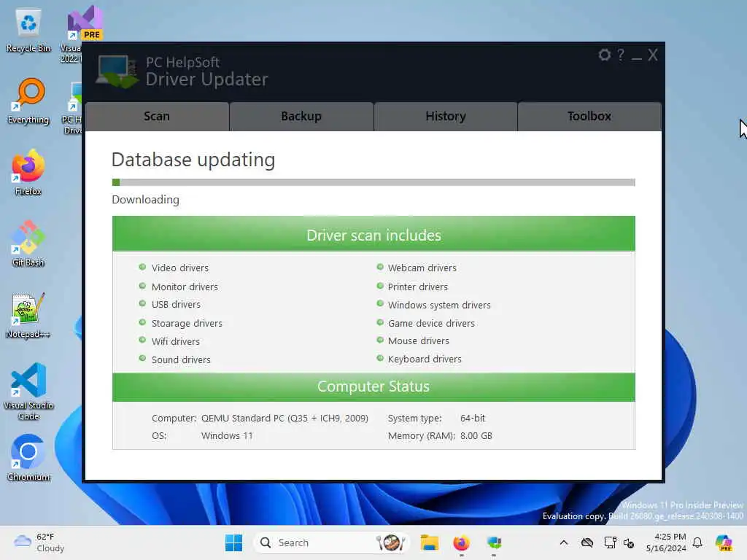This screenshot has height=560, width=747.
Task: Click the help question mark icon
Action: (621, 55)
